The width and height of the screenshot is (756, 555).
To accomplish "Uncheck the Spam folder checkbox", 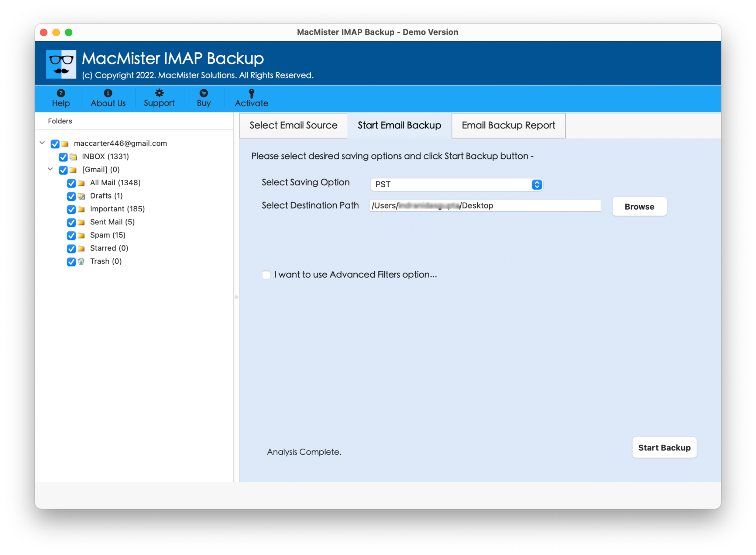I will tap(71, 235).
